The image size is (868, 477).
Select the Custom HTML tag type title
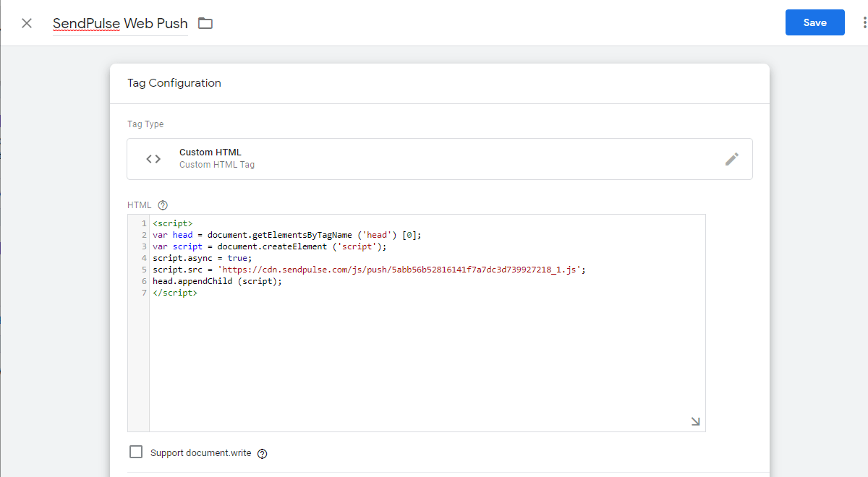210,152
